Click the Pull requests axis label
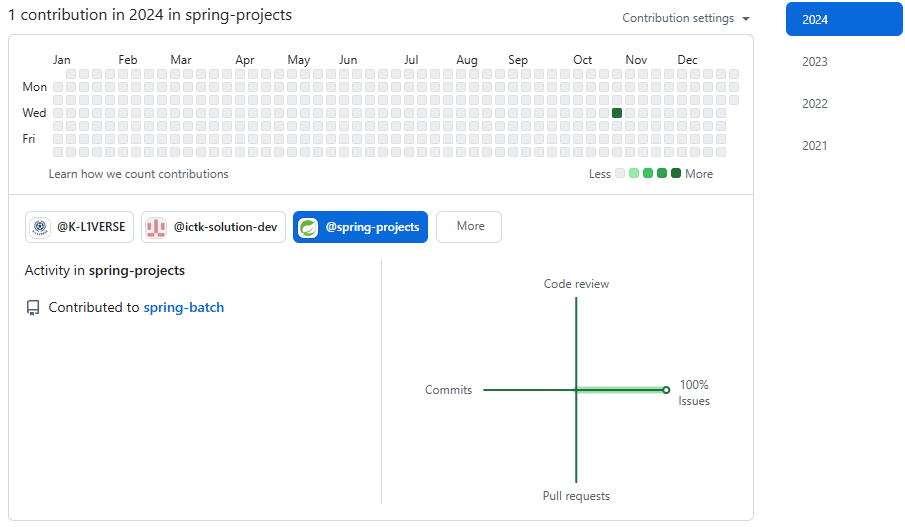Image resolution: width=905 pixels, height=527 pixels. [x=576, y=496]
